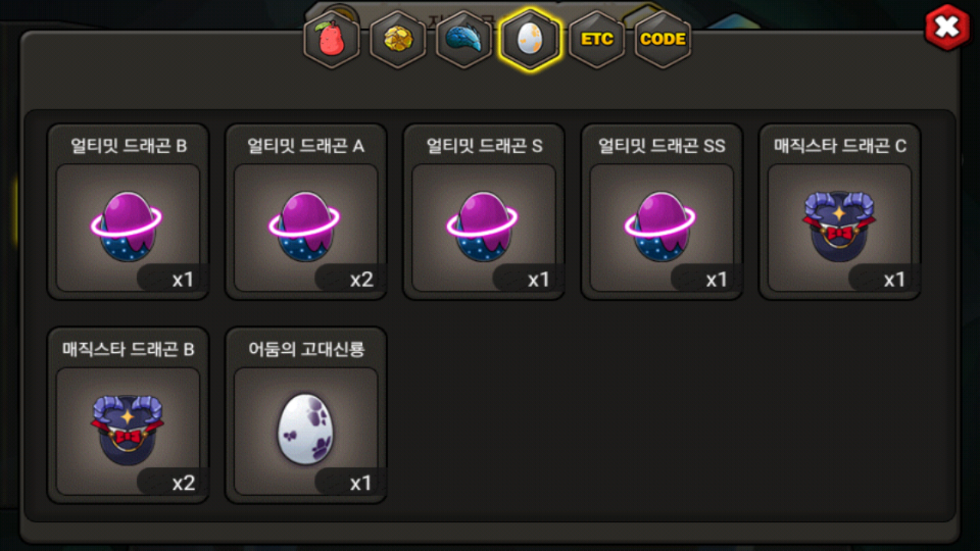Open the blue feather category tab
980x551 pixels.
[x=464, y=39]
